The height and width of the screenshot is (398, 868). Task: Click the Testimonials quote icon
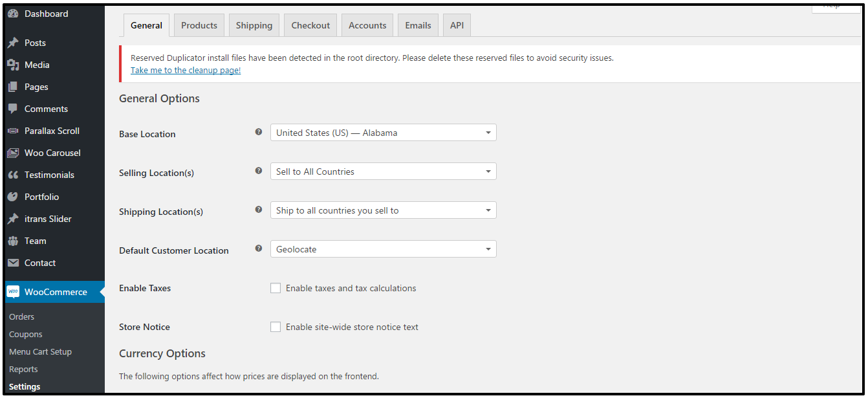13,175
